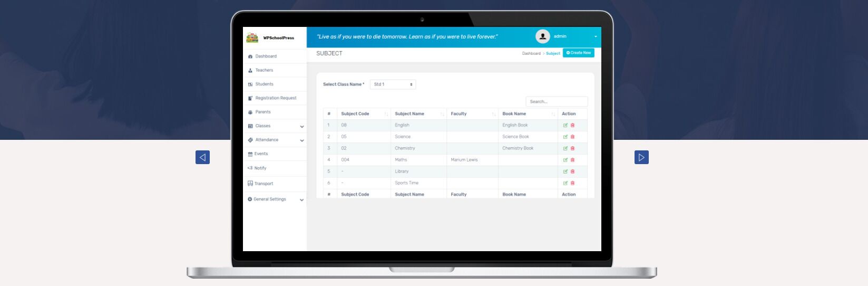
Task: Open the Transport sidebar item
Action: (x=275, y=184)
